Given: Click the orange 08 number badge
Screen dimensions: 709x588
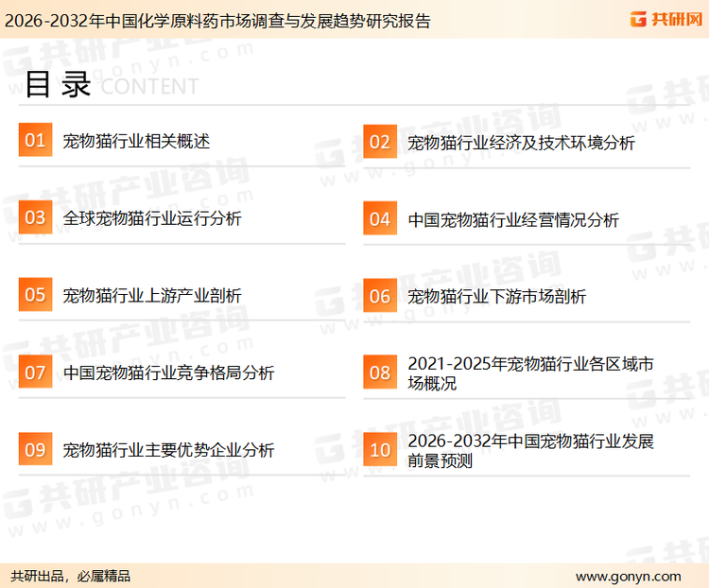Looking at the screenshot, I should point(380,372).
